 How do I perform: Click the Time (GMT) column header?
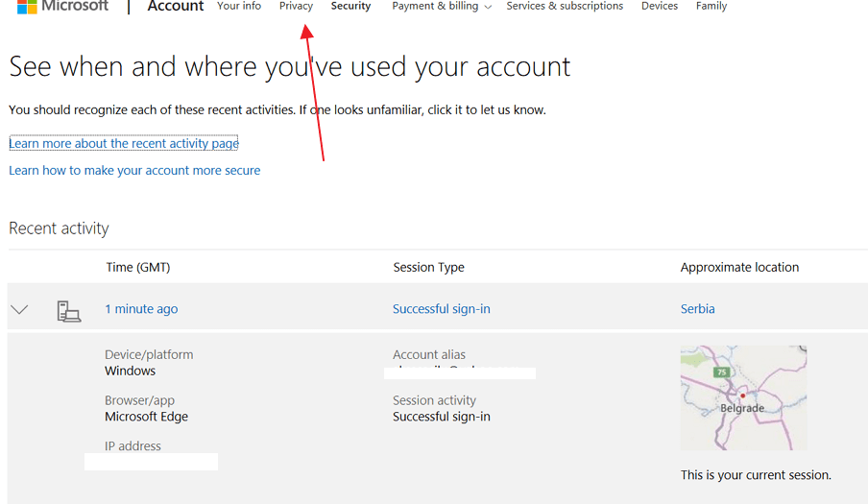tap(138, 267)
